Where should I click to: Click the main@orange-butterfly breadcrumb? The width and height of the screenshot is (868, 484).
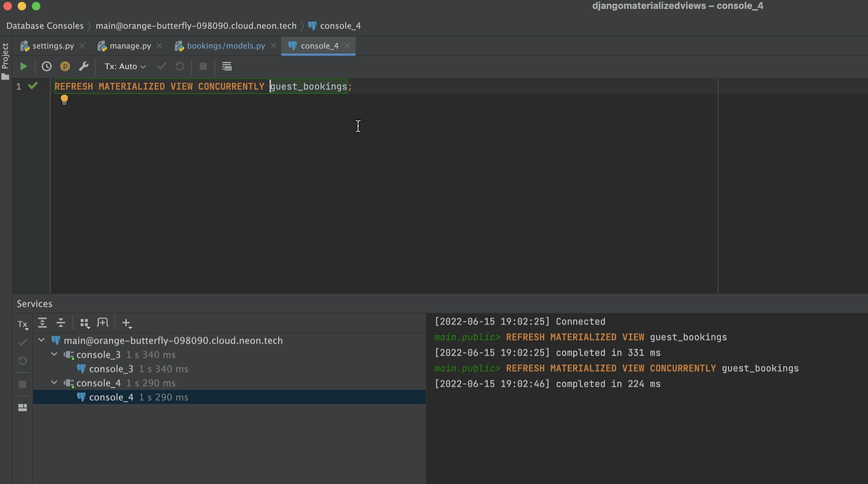tap(196, 26)
